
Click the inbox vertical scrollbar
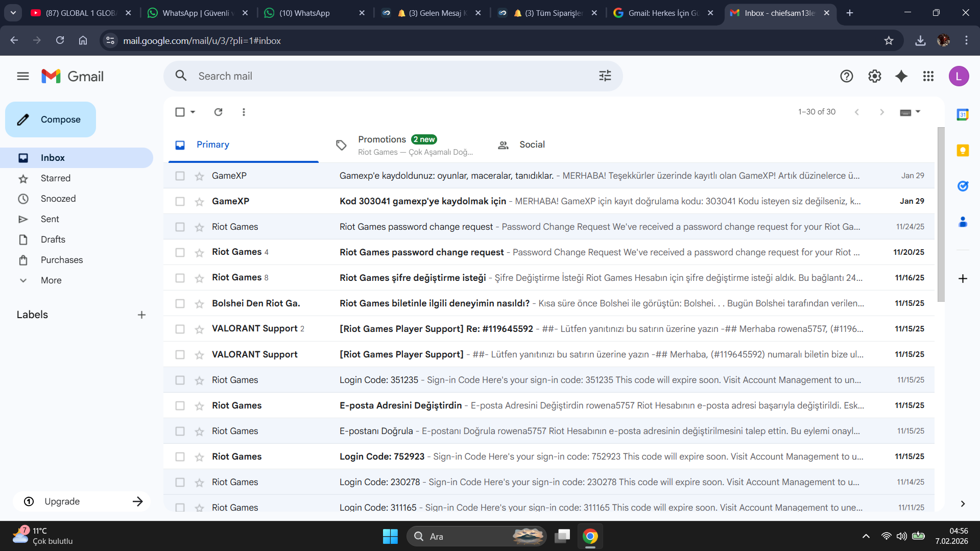pyautogui.click(x=941, y=214)
